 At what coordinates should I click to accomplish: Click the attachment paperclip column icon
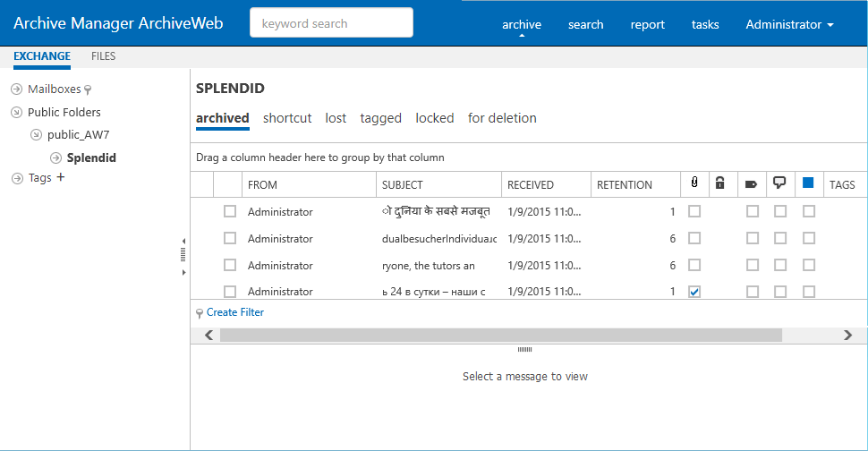pyautogui.click(x=694, y=183)
